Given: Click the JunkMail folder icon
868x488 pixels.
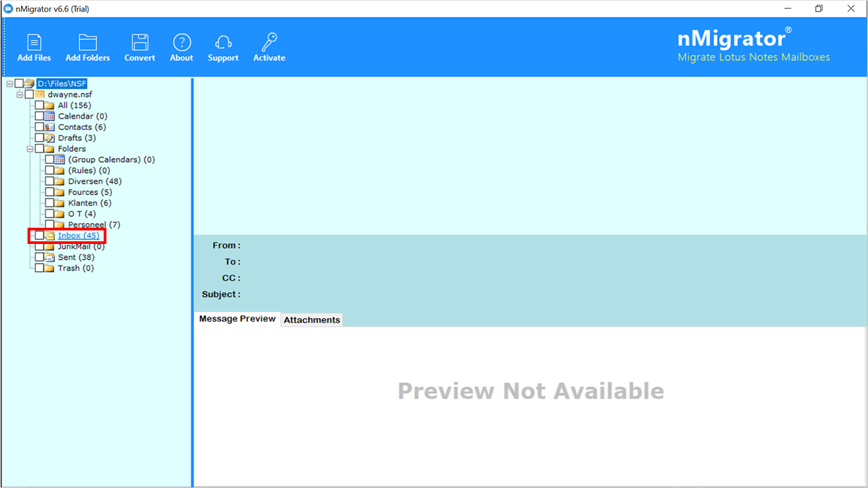Looking at the screenshot, I should (50, 246).
